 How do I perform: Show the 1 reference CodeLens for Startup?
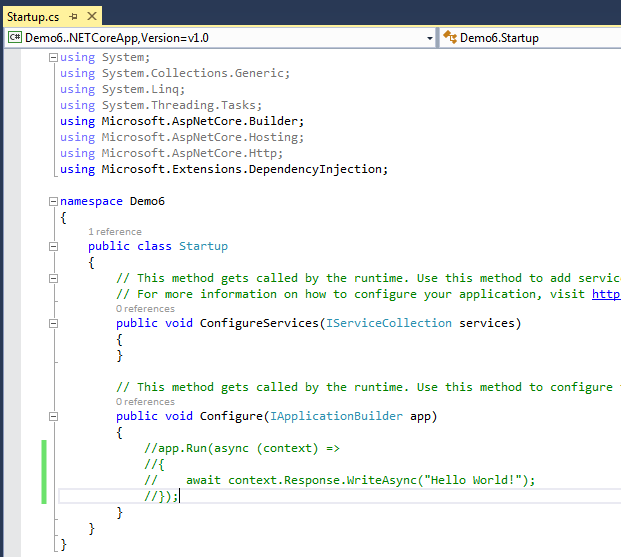pos(115,232)
